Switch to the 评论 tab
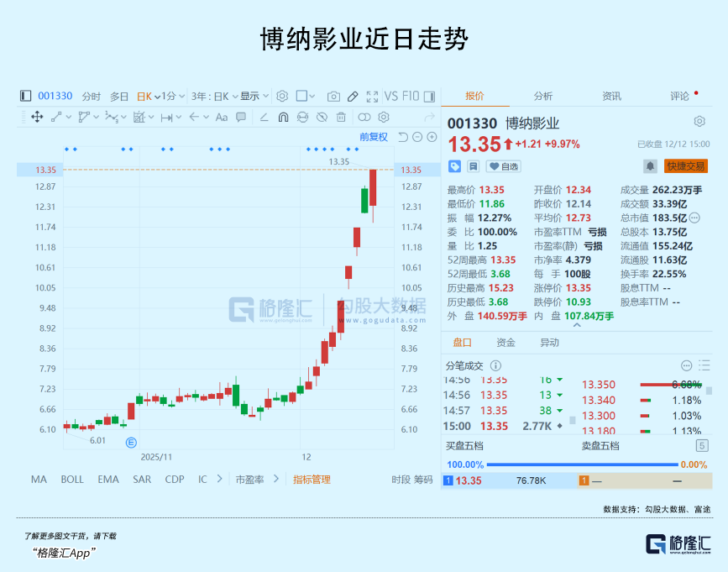Screen dimensions: 728x572 click(x=679, y=96)
